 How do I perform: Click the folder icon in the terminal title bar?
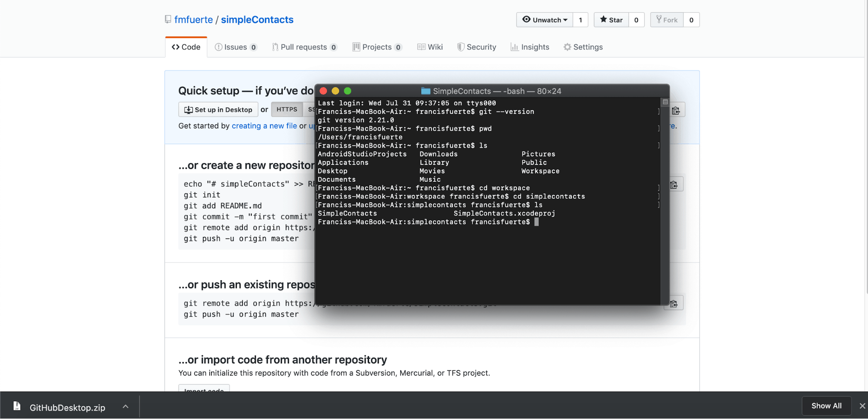click(x=425, y=91)
